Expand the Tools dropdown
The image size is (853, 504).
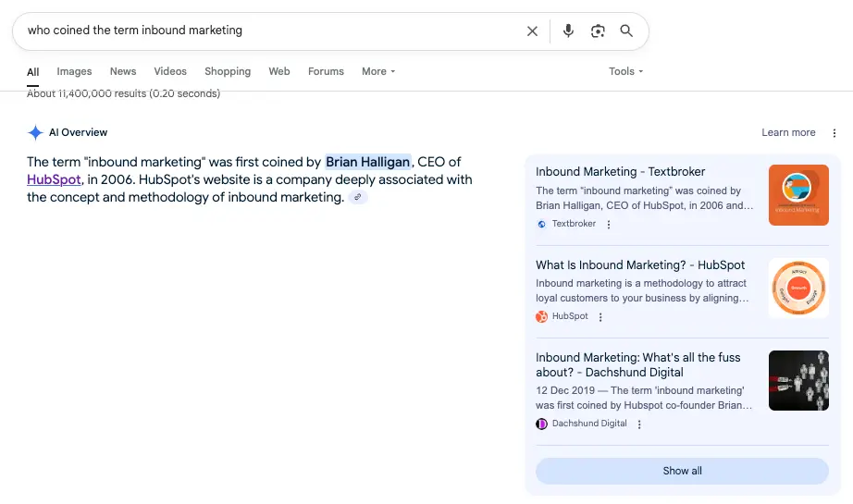625,71
